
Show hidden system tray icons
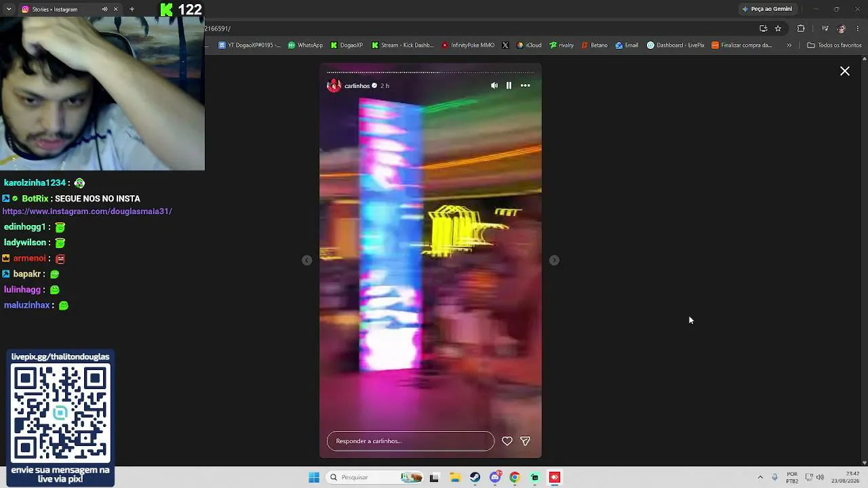tap(760, 477)
